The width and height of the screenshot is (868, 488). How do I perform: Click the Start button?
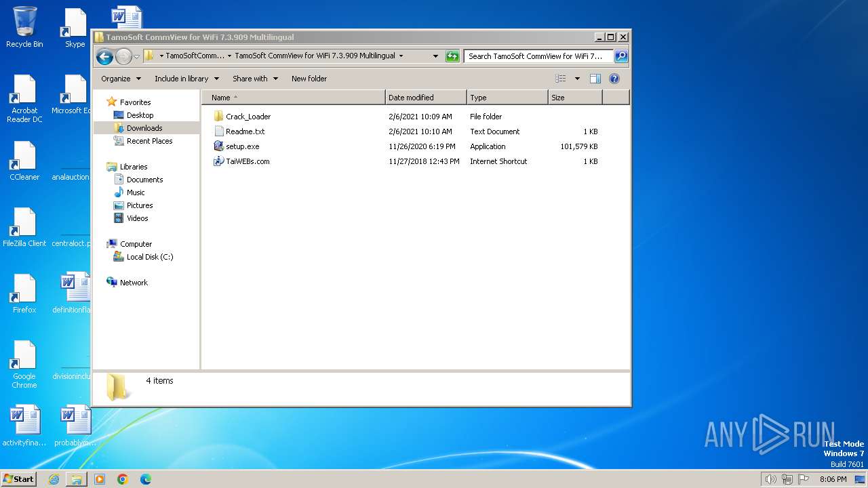(x=19, y=479)
